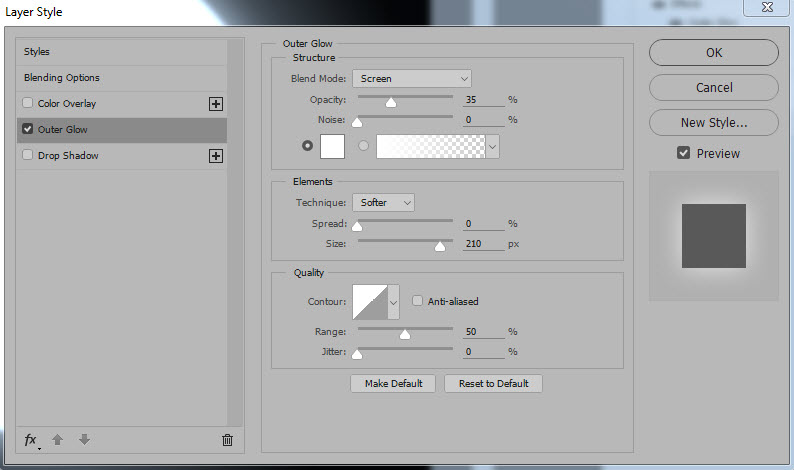
Task: Open the Contour picker dropdown arrow
Action: point(393,302)
